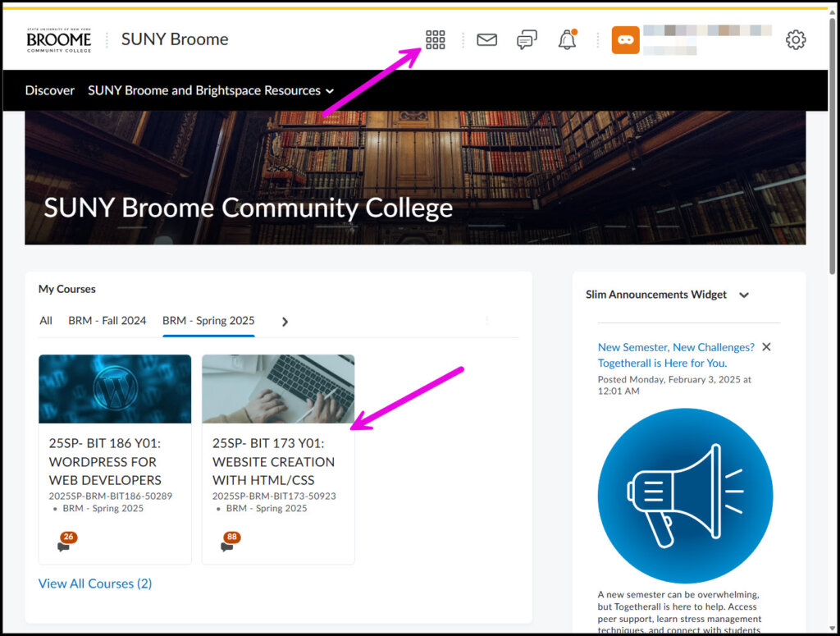Screen dimensions: 840x636
Task: Open the Discover menu item
Action: [50, 90]
